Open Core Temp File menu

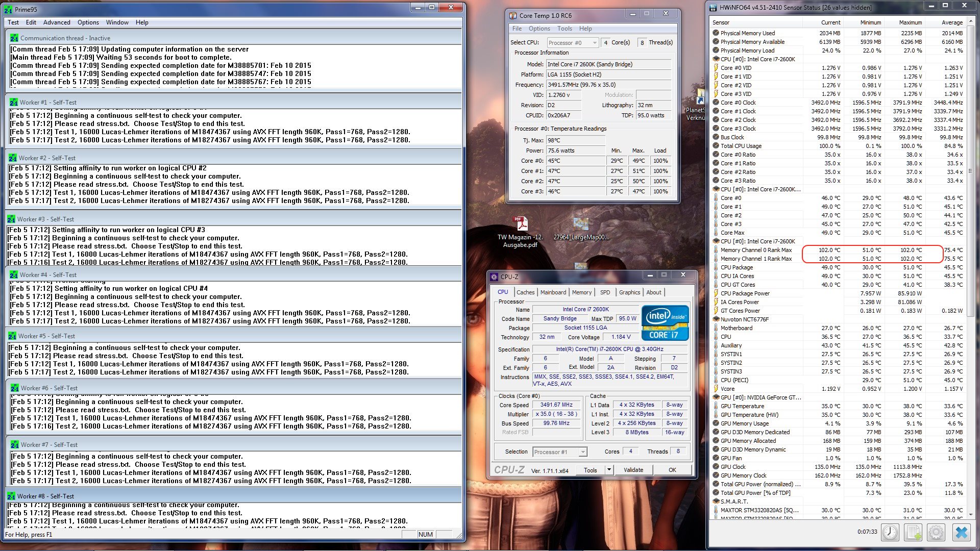click(517, 29)
